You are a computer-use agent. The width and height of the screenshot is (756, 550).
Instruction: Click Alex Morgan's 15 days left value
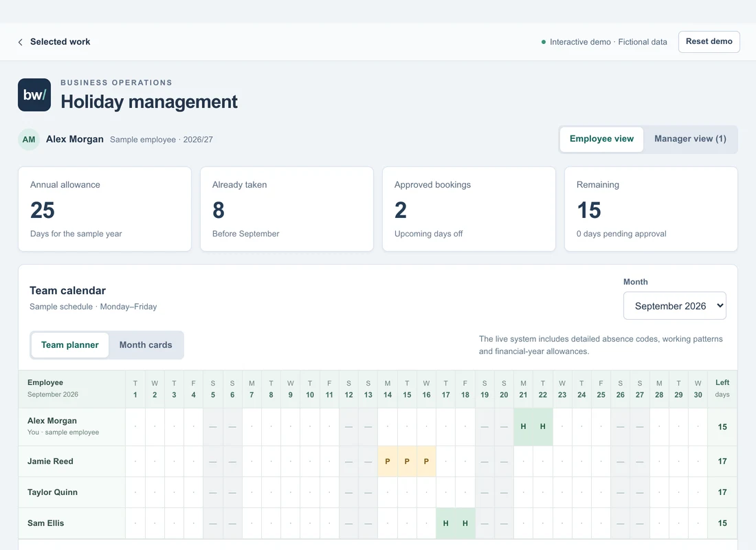click(722, 426)
